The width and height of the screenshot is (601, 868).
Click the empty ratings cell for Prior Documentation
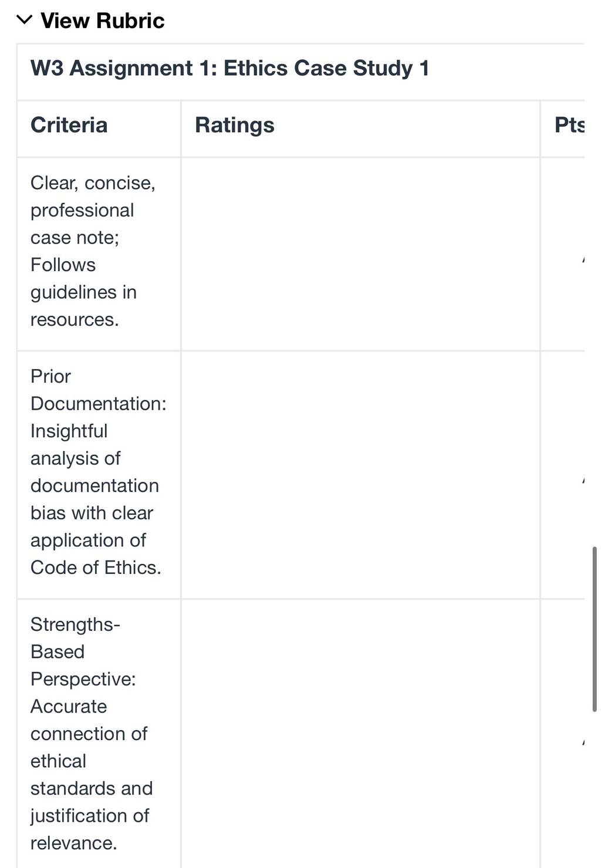[360, 475]
